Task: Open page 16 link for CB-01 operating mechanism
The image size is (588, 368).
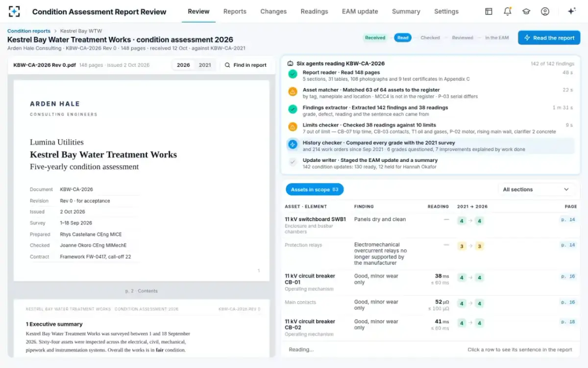Action: point(568,276)
